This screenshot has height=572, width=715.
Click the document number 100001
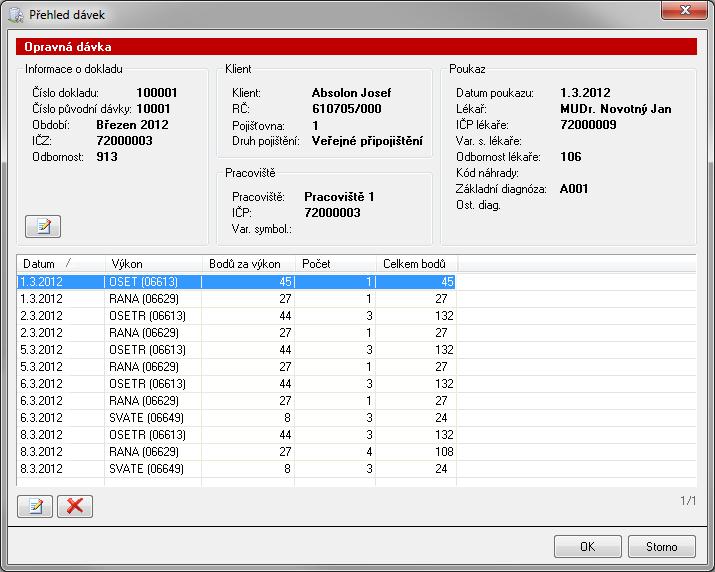(156, 93)
